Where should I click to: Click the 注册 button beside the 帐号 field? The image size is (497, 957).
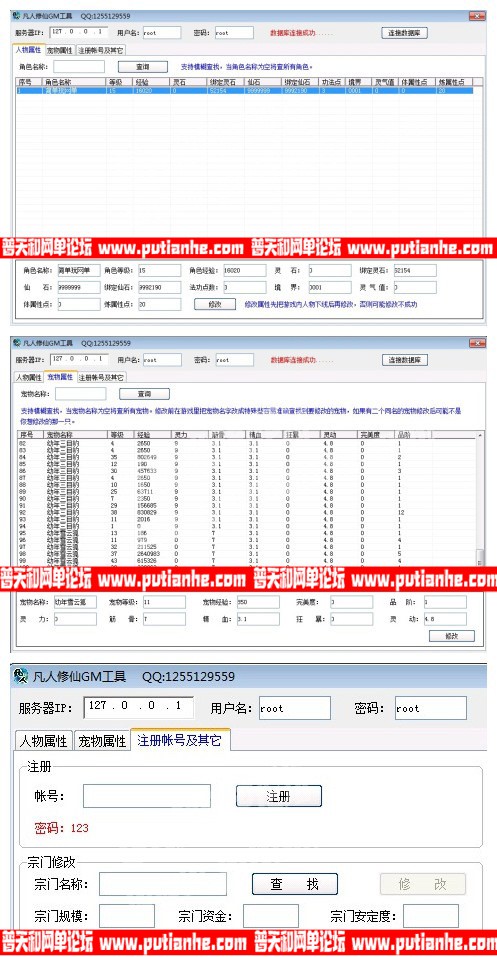(x=278, y=796)
